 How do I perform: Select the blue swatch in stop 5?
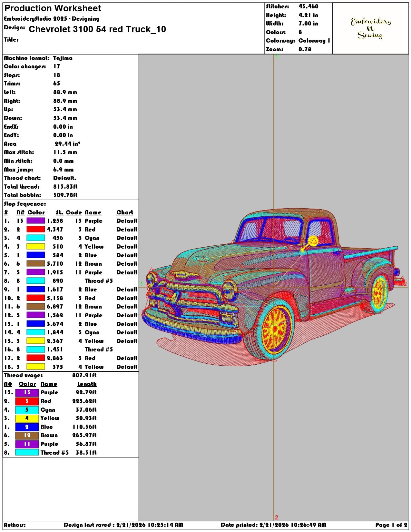(x=35, y=255)
